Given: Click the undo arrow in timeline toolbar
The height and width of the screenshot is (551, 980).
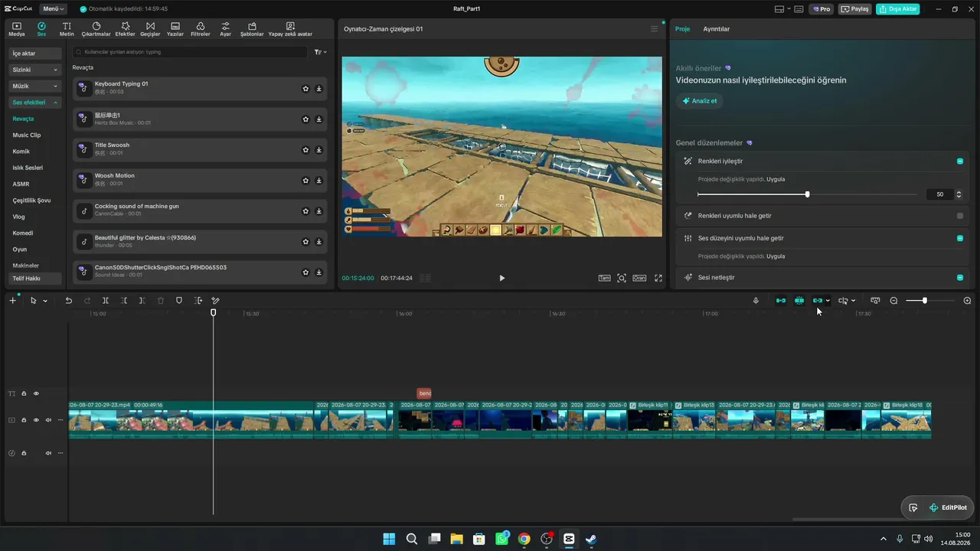Looking at the screenshot, I should coord(69,301).
